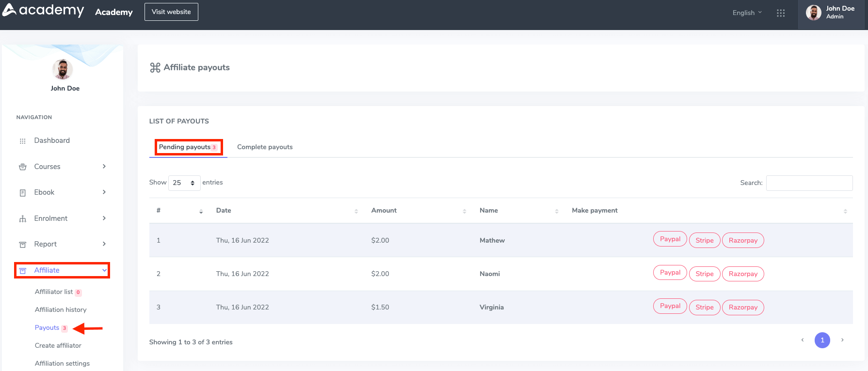Open Affiliation settings in sidebar
The height and width of the screenshot is (371, 868).
pos(62,364)
